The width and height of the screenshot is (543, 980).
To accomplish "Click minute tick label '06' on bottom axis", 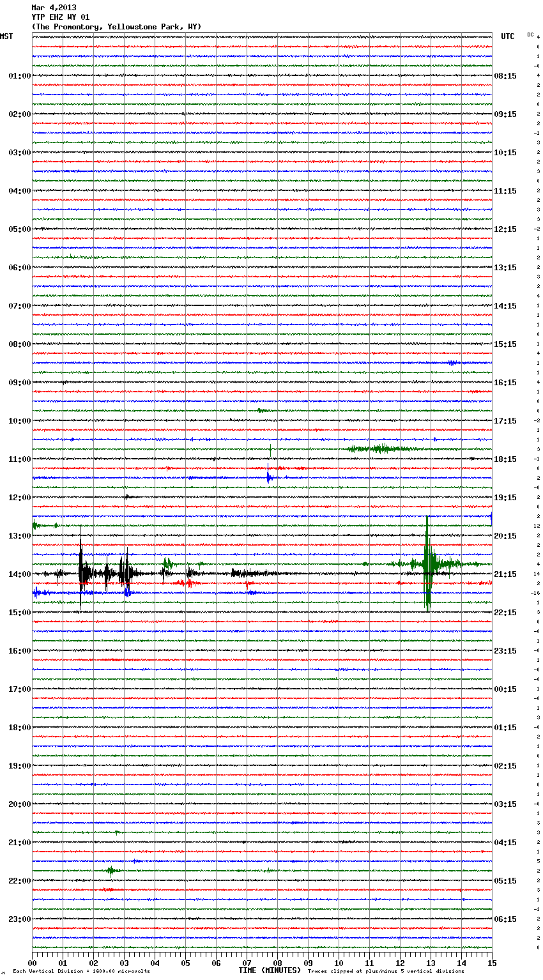I will [216, 963].
